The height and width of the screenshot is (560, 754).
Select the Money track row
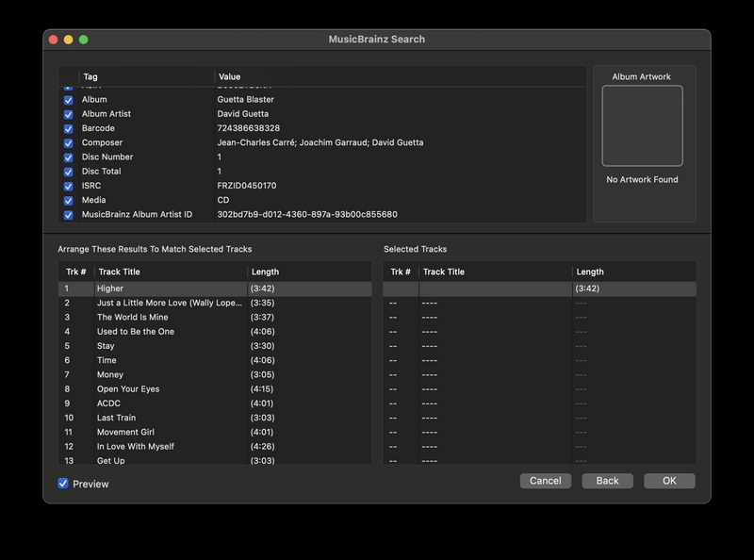tap(215, 375)
